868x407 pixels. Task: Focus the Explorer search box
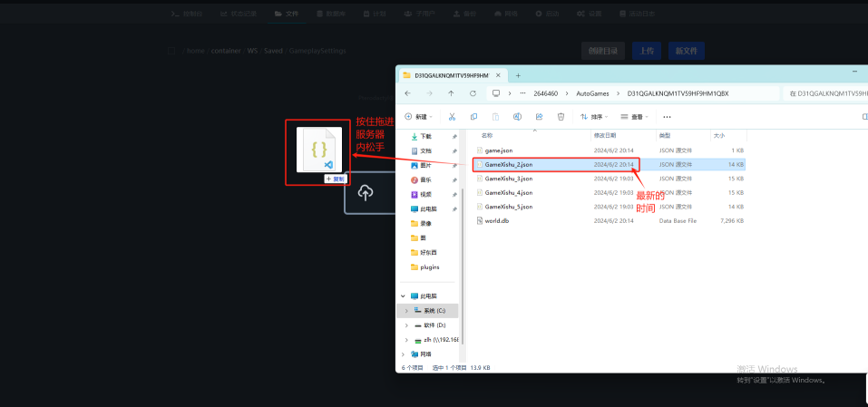pyautogui.click(x=824, y=93)
